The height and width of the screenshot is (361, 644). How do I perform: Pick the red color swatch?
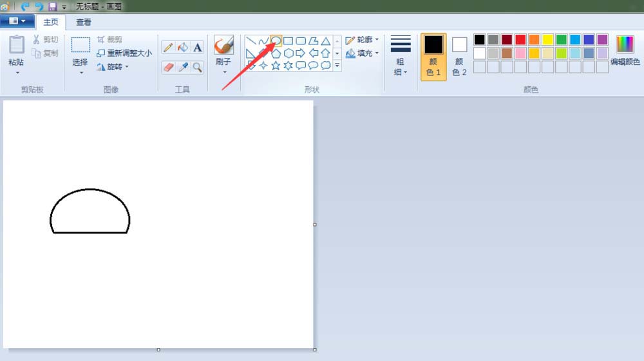point(520,39)
